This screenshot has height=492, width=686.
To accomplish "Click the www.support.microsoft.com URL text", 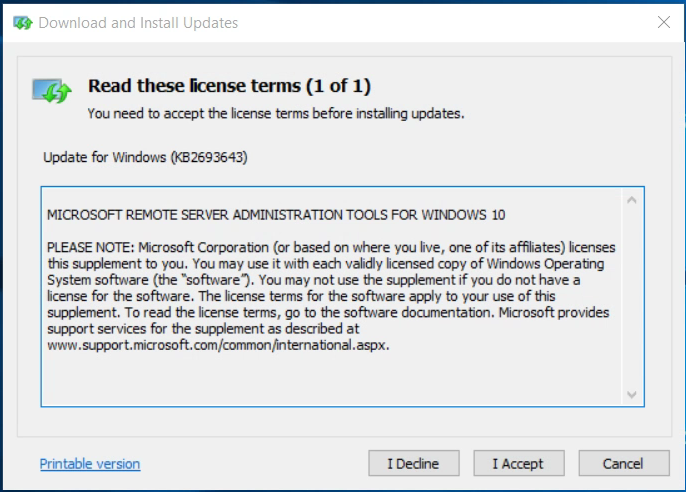I will click(x=218, y=345).
